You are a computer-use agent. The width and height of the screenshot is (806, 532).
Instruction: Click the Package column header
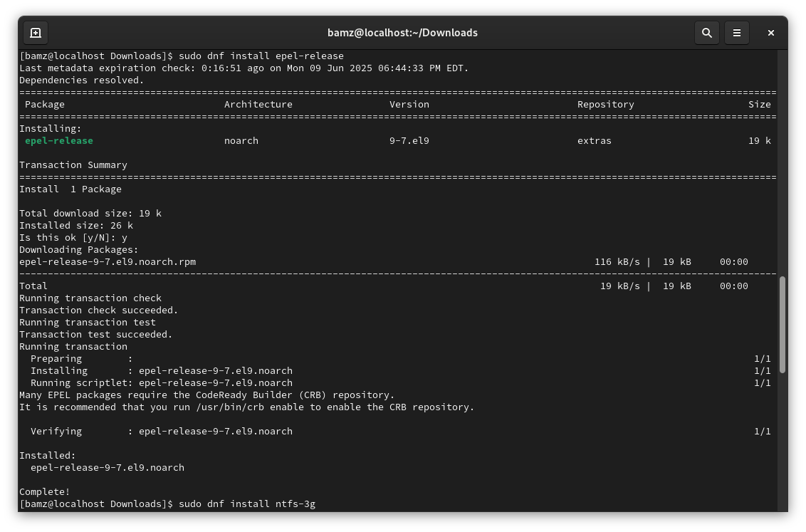[44, 105]
